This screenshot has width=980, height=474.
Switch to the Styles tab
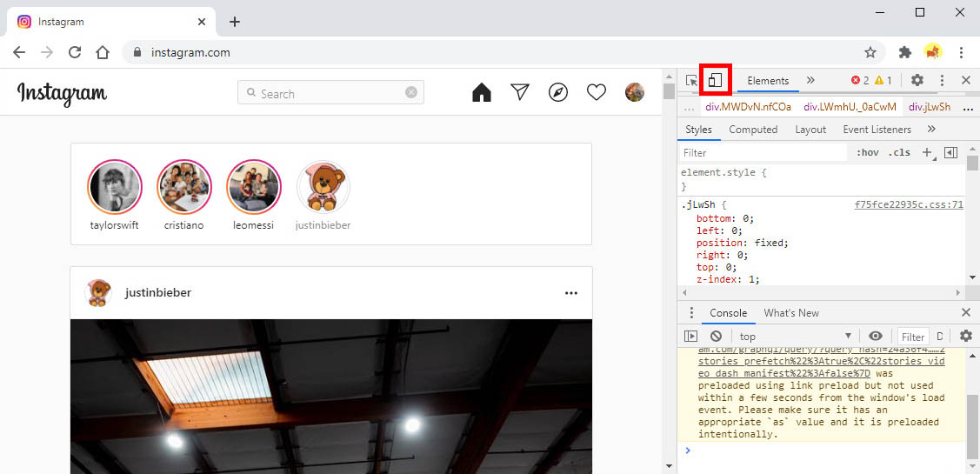699,130
